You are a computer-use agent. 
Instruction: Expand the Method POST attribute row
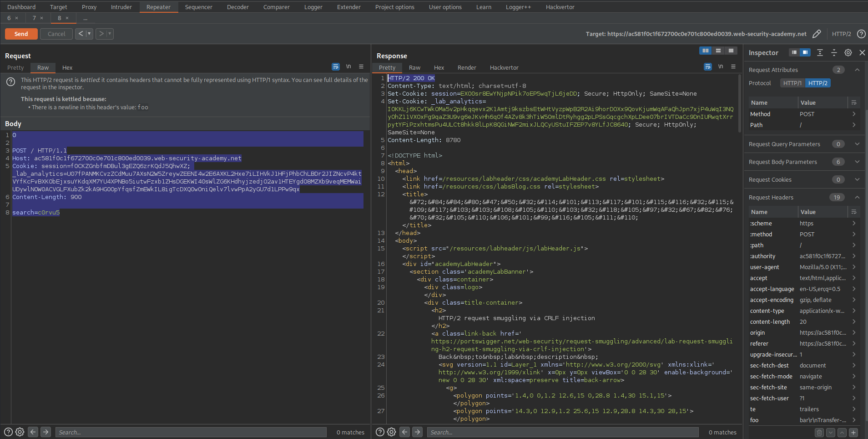tap(854, 114)
